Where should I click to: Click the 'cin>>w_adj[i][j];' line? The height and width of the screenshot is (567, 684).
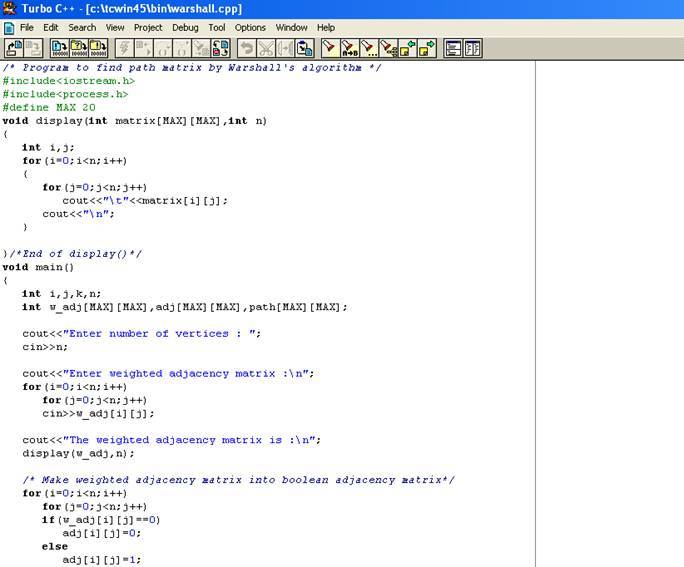[x=98, y=413]
